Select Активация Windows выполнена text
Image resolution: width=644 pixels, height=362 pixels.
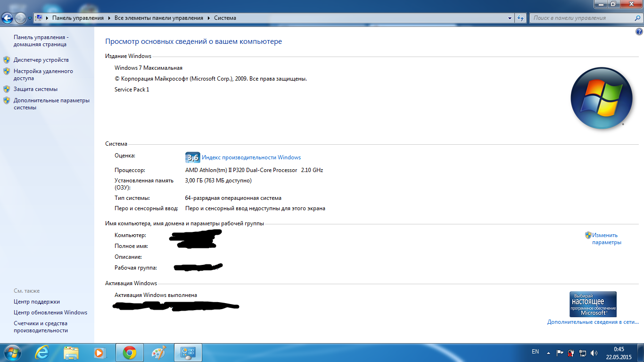(156, 295)
